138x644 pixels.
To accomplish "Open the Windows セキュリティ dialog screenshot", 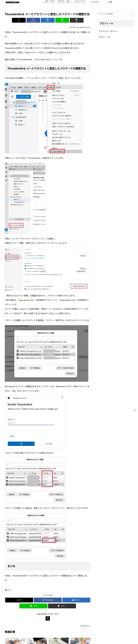I will (34, 422).
